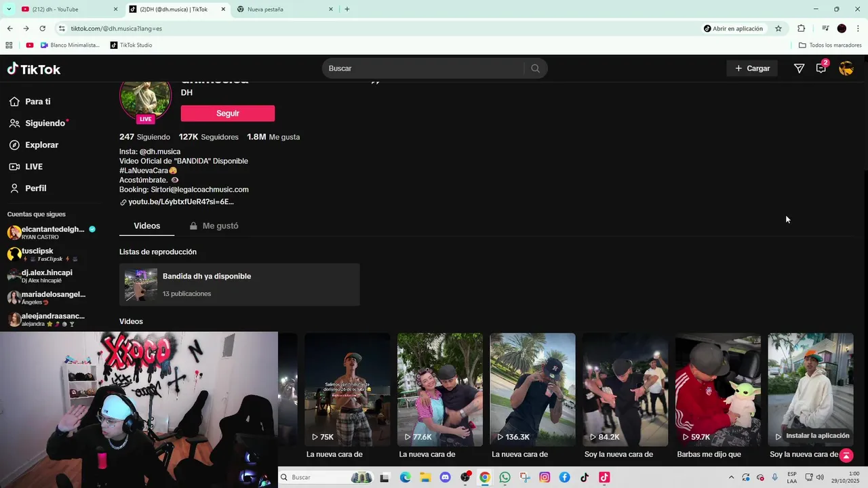Screen dimensions: 868x488
Task: Bookmark this page with star icon
Action: 778,28
